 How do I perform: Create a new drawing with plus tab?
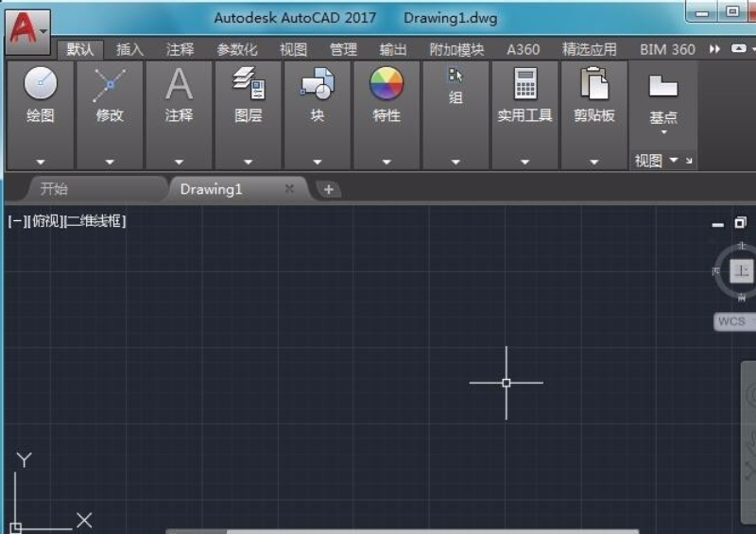click(328, 190)
